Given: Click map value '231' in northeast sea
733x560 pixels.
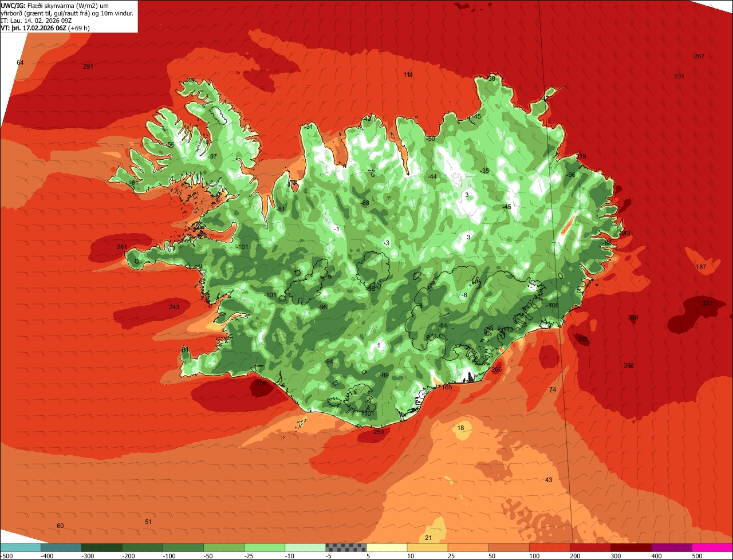Looking at the screenshot, I should tap(679, 76).
